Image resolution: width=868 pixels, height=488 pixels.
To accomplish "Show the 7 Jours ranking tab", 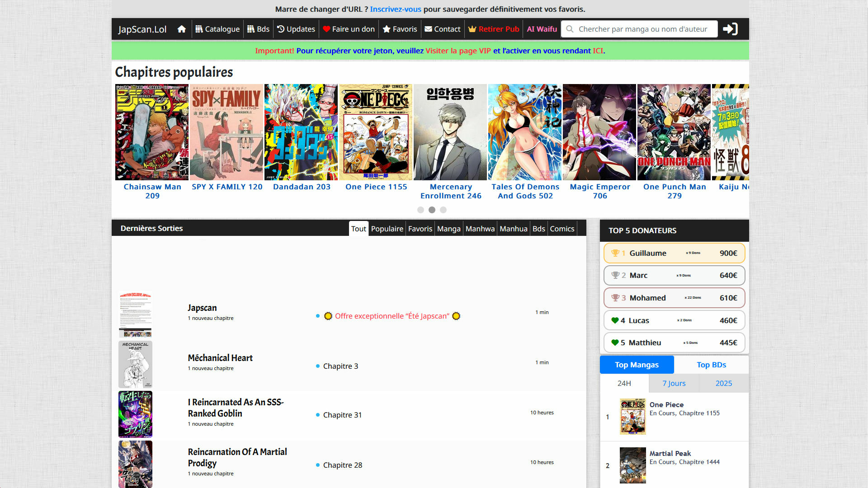I will tap(674, 383).
